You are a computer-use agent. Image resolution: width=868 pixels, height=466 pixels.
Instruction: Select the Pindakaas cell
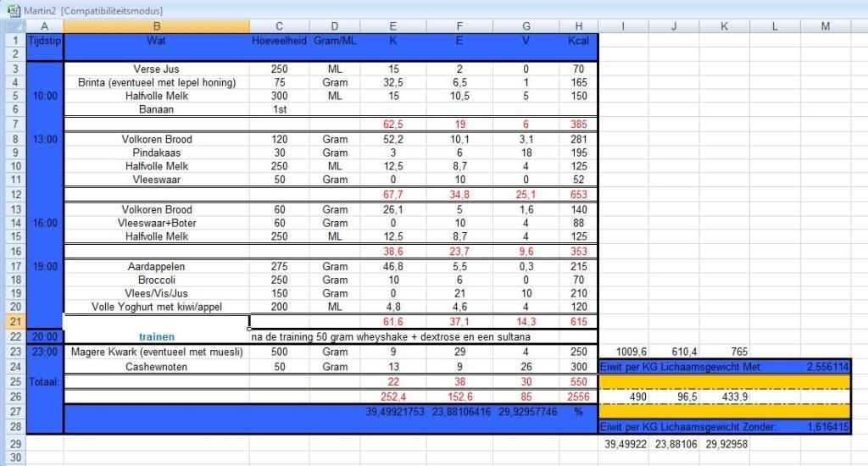coord(156,153)
